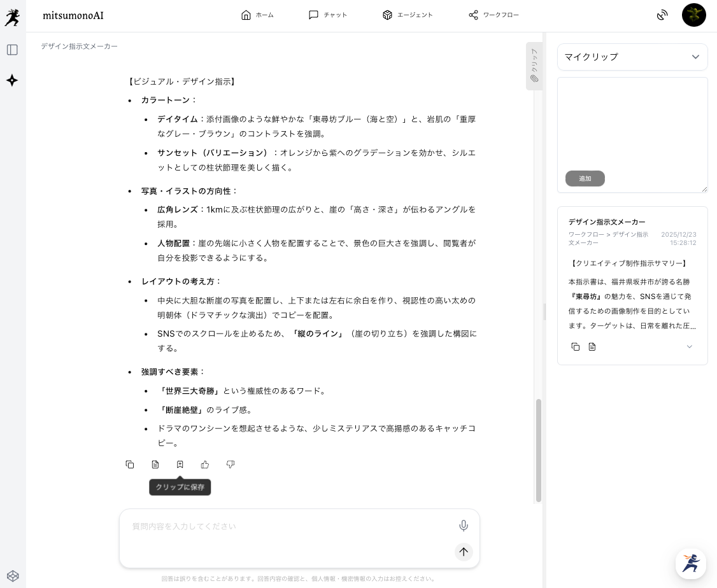Open the チャット tab

point(328,15)
